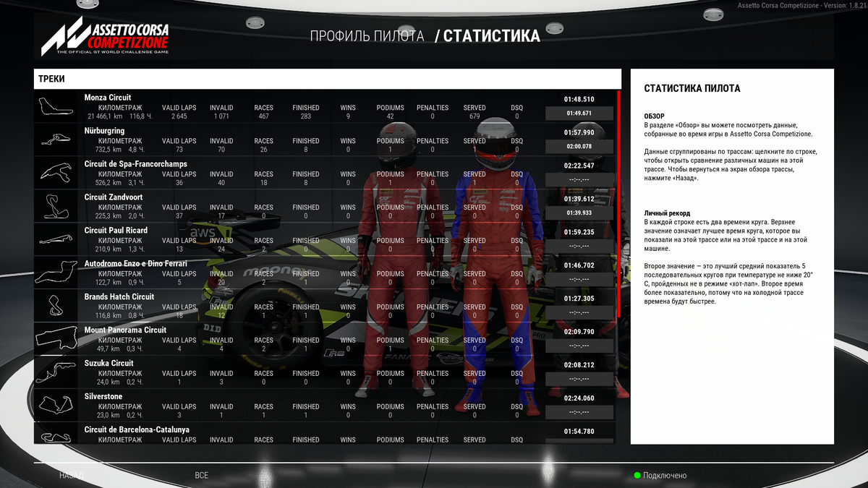The image size is (868, 488).
Task: Click Spa mileage 526,2 km
Action: [x=109, y=183]
